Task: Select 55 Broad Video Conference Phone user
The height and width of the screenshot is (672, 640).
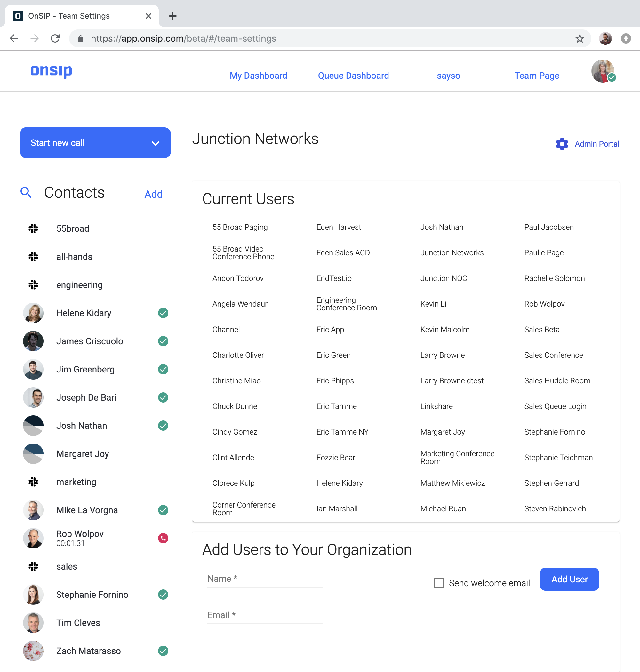Action: point(244,253)
